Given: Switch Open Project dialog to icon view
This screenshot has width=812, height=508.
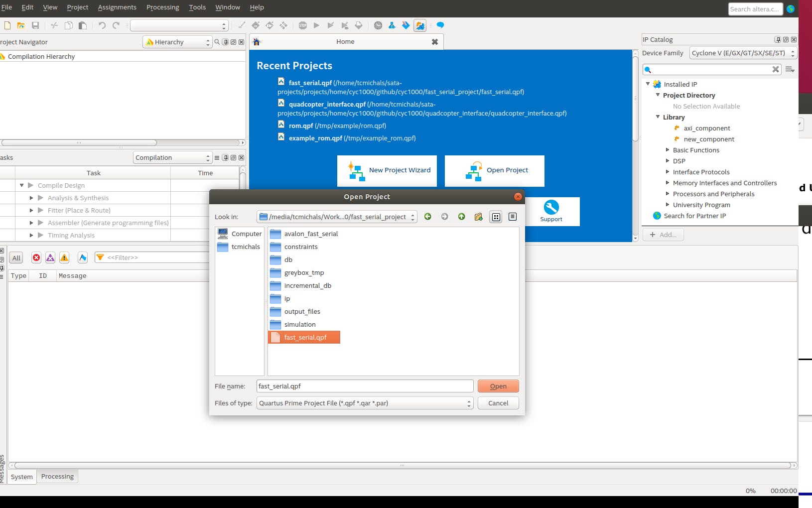Looking at the screenshot, I should coord(496,217).
